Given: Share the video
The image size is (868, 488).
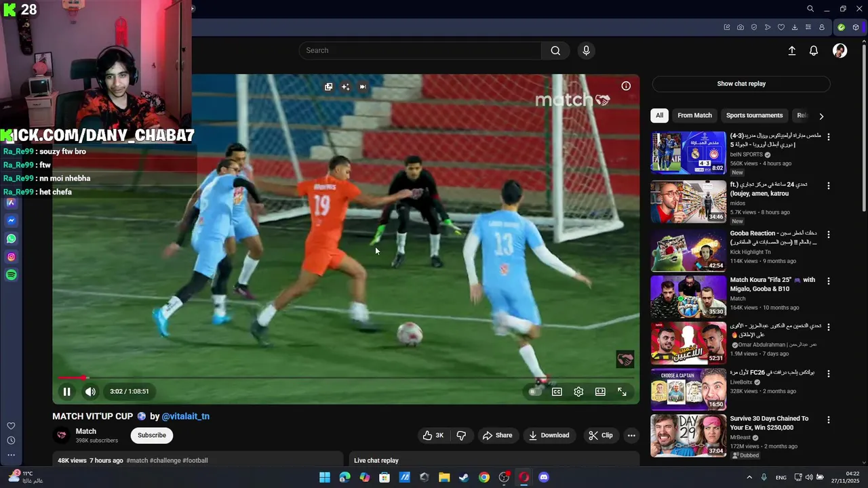Looking at the screenshot, I should pos(497,435).
